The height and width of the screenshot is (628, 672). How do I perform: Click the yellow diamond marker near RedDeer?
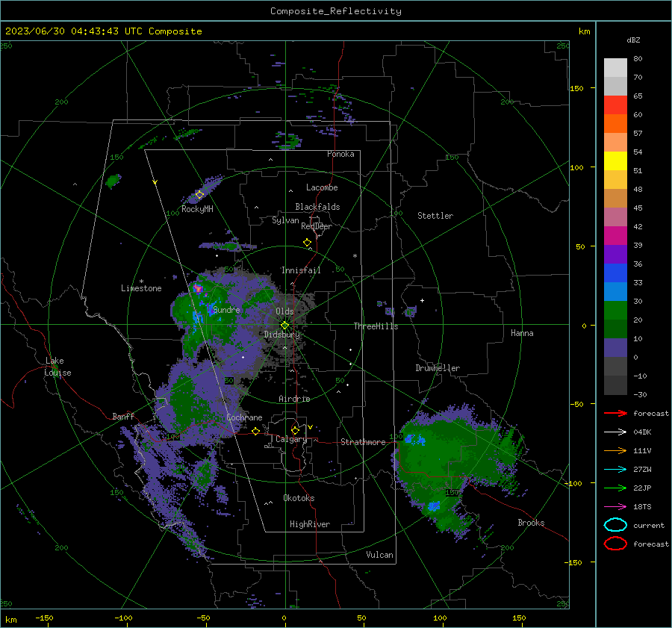tap(307, 243)
